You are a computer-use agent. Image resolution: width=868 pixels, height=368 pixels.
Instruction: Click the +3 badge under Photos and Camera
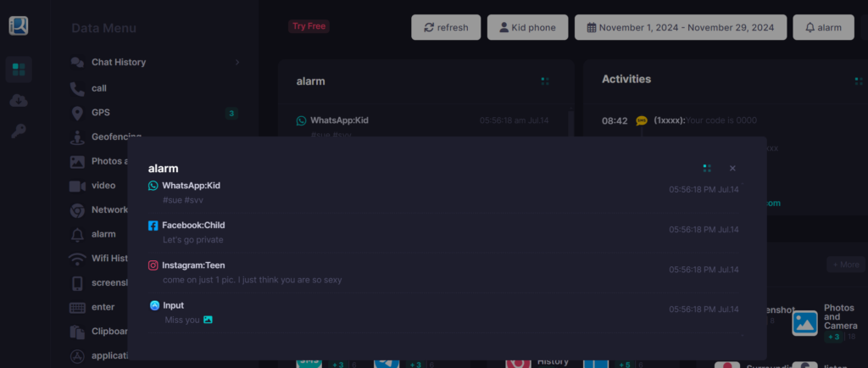(x=834, y=337)
